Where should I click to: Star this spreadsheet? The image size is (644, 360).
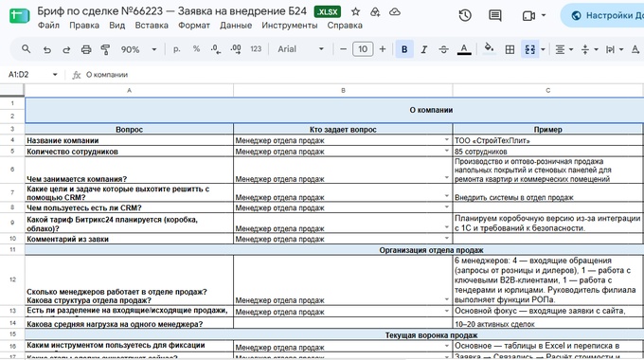[356, 12]
